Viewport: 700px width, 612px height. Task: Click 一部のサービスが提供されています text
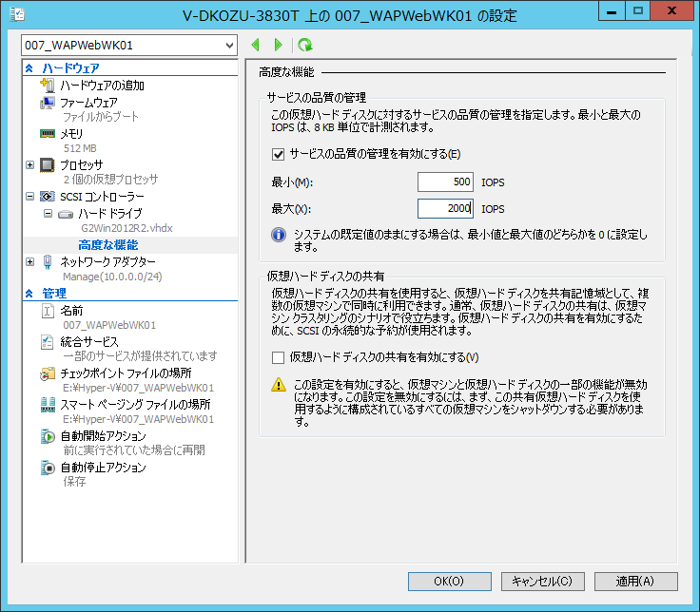[x=140, y=356]
